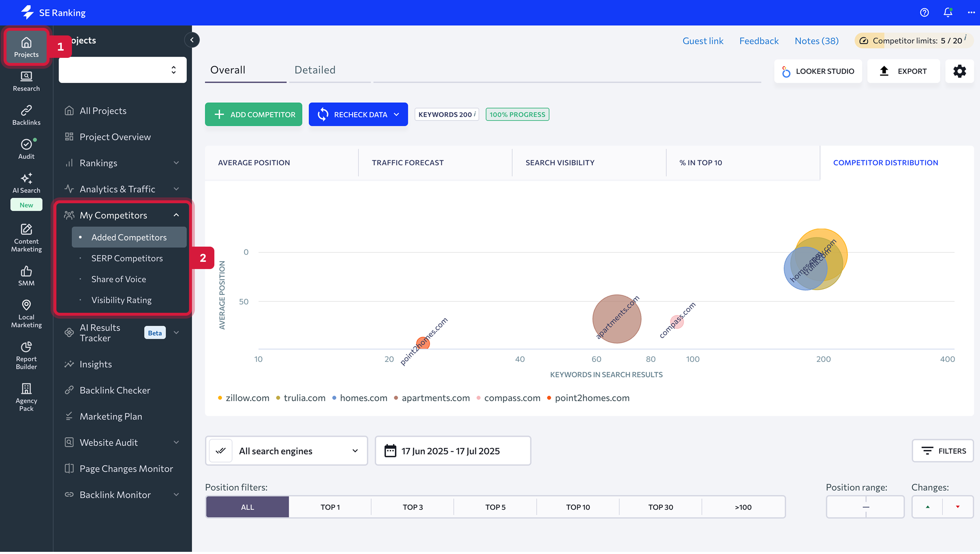Toggle homes.com in the chart legend

pos(360,398)
